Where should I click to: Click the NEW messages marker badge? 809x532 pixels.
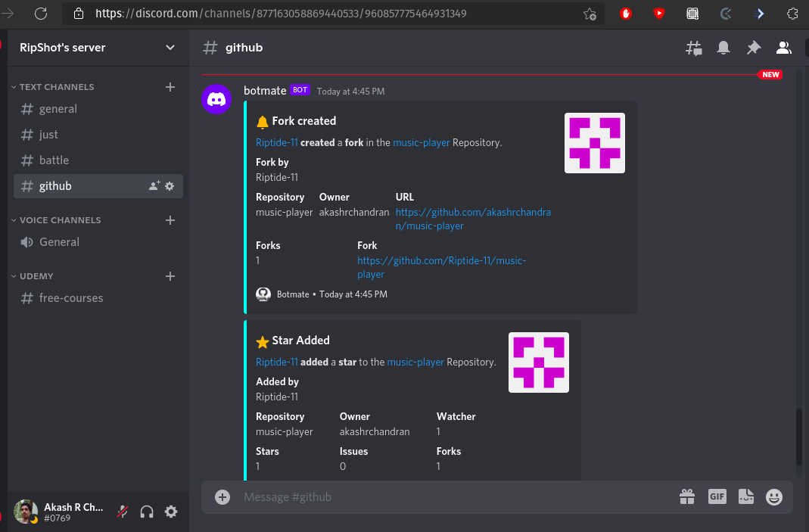770,75
